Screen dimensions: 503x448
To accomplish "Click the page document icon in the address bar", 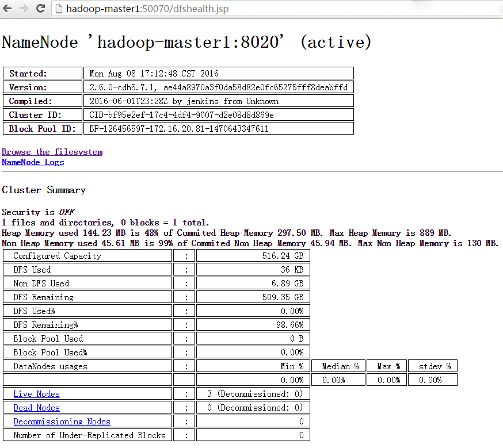I will coord(59,9).
